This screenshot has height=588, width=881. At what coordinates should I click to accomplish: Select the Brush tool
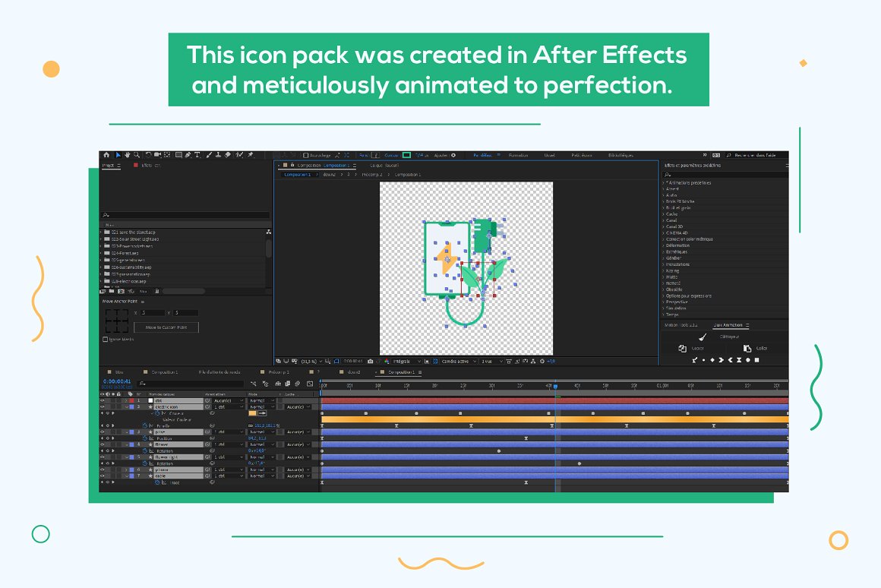(x=209, y=155)
